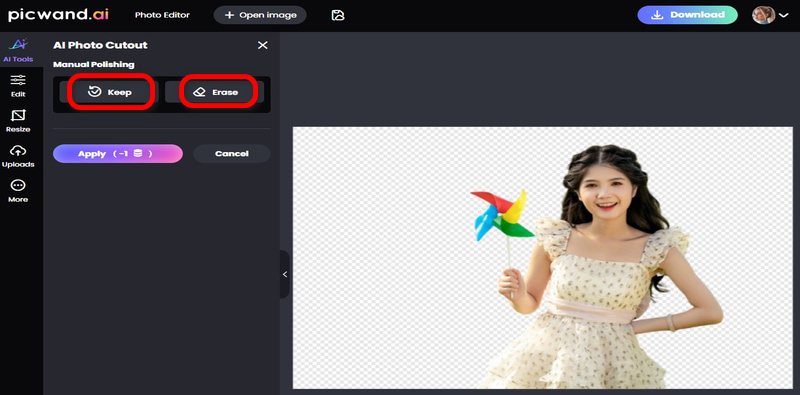
Task: Select the Keep brush tool
Action: click(x=109, y=92)
